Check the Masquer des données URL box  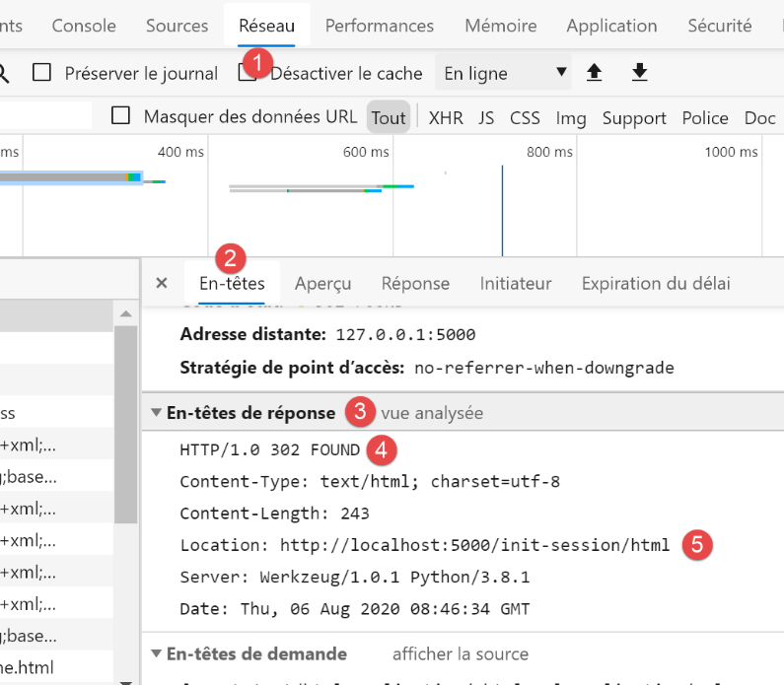(120, 116)
